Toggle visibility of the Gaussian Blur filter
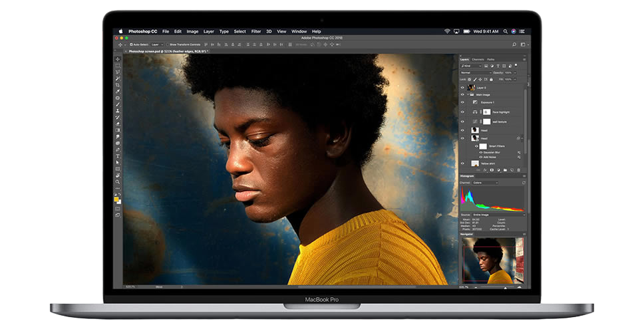 [x=481, y=152]
